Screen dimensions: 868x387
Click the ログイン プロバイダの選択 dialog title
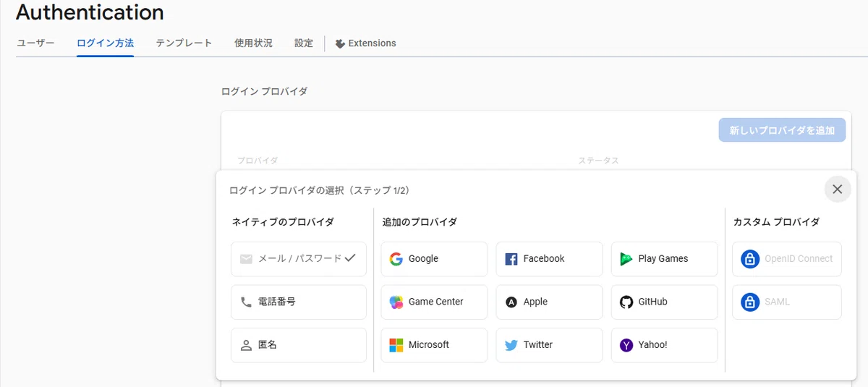(x=319, y=190)
